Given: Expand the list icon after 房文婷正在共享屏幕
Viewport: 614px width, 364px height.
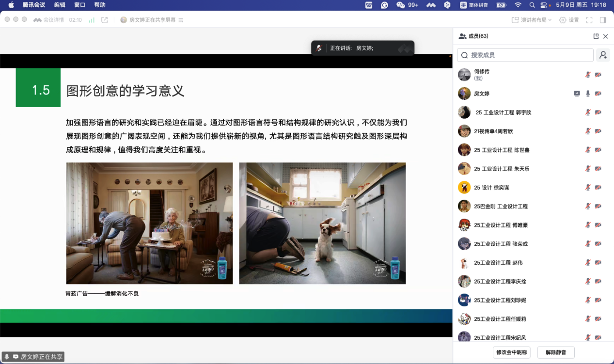Looking at the screenshot, I should [181, 20].
